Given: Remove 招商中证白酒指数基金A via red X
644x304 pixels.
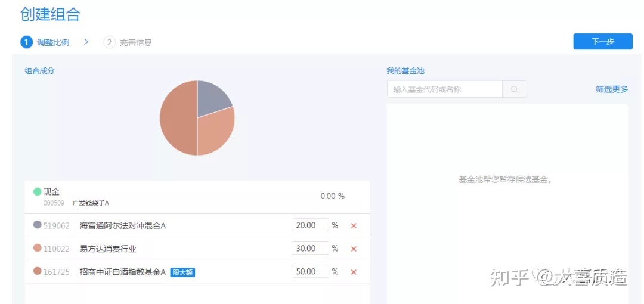Looking at the screenshot, I should pyautogui.click(x=354, y=272).
